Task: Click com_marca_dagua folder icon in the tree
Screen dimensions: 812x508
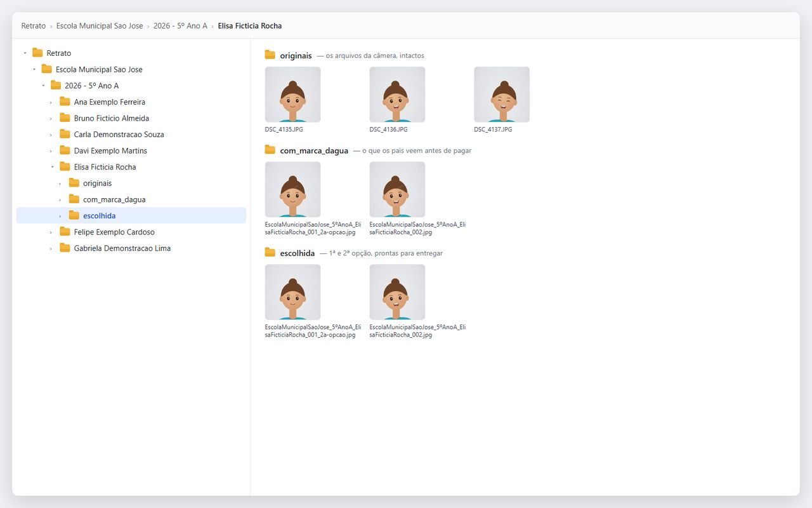Action: [74, 199]
